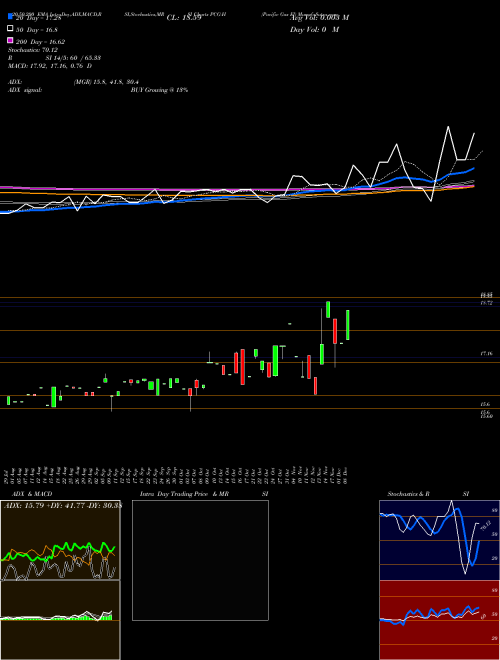Viewport: 500px width, 660px height.
Task: Click the 'Stochastics: 70.12' readout
Action: 33,50
